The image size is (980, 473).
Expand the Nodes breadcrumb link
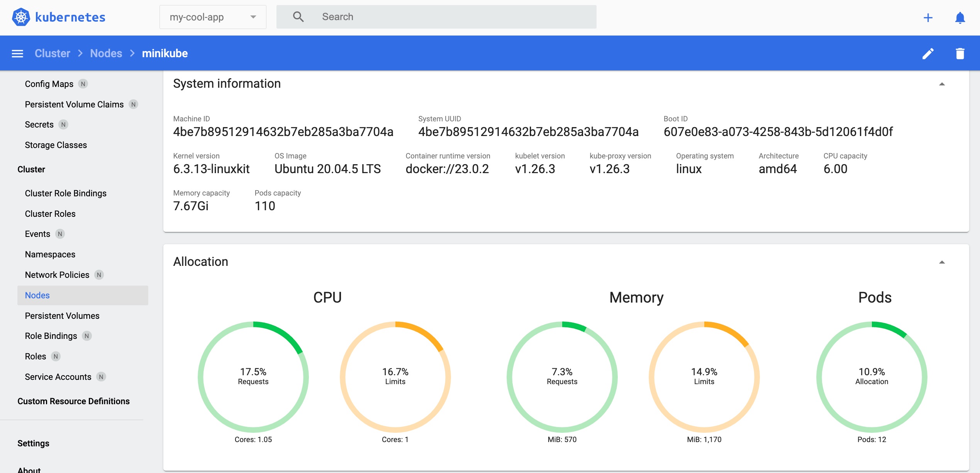pyautogui.click(x=106, y=53)
